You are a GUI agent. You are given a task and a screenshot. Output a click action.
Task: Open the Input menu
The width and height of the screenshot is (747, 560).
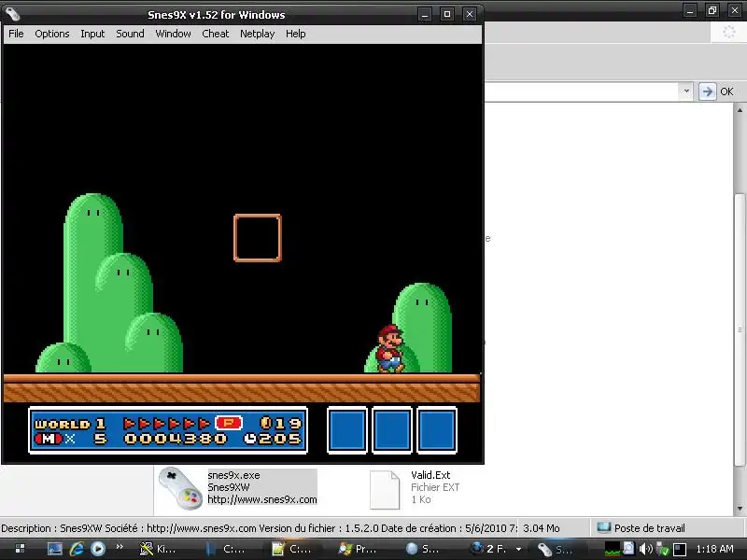(92, 34)
